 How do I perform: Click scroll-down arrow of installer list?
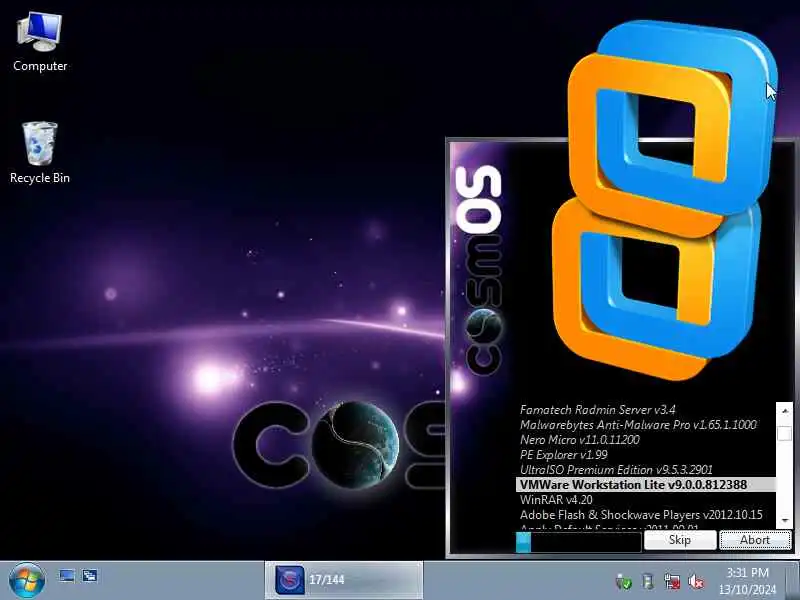784,520
